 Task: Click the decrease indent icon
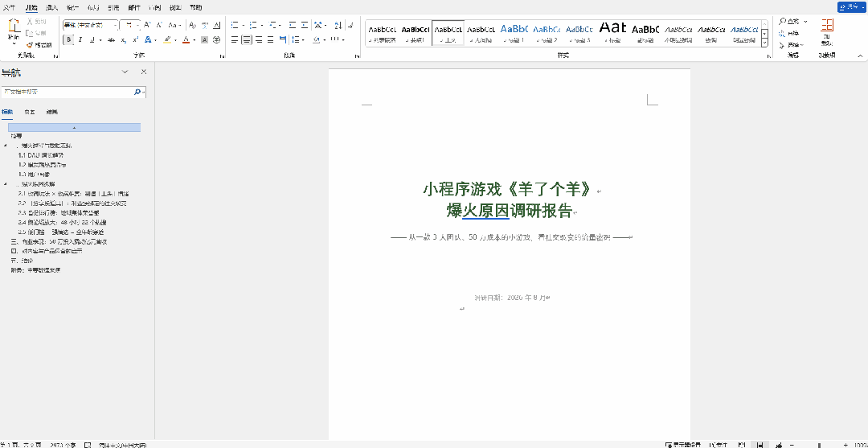point(293,25)
